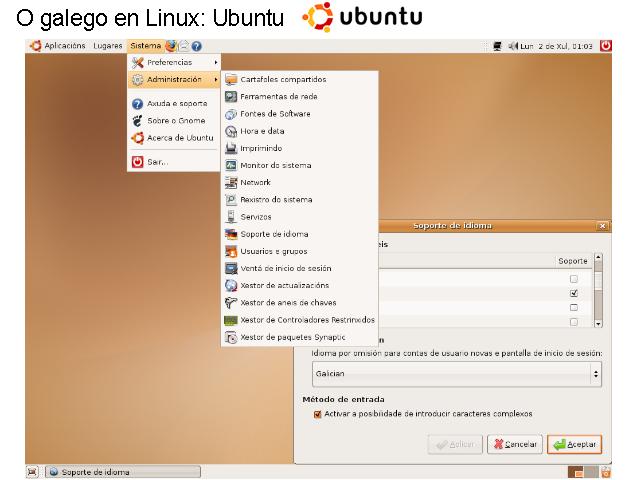The height and width of the screenshot is (480, 640).
Task: Open the Galician default language dropdown
Action: 456,373
